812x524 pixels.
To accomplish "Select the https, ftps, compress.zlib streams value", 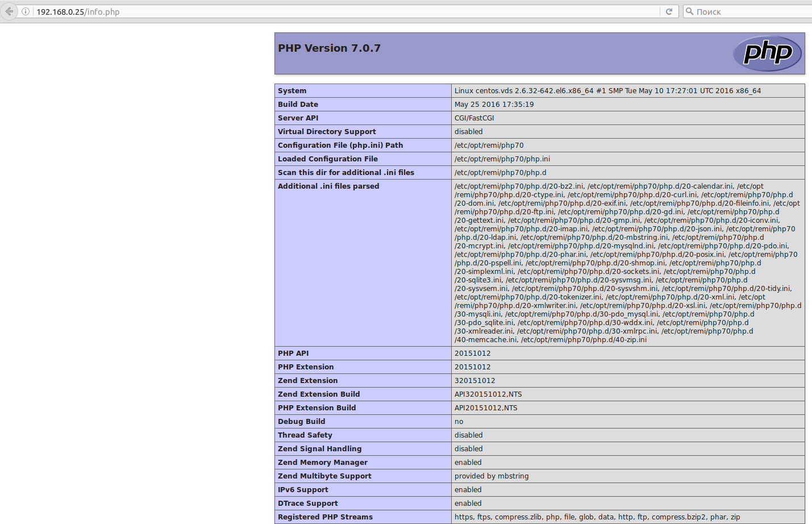I will pyautogui.click(x=597, y=517).
